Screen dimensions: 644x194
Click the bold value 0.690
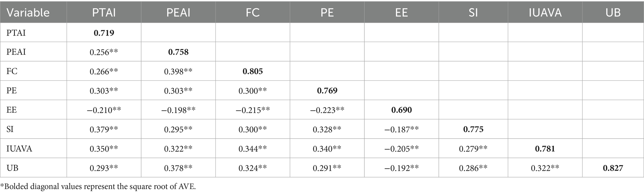[401, 110]
